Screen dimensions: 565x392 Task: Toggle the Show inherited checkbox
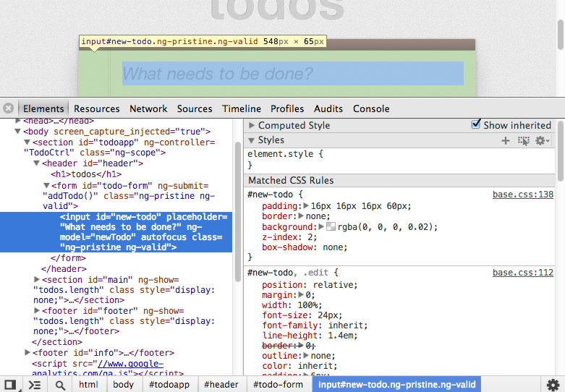tap(475, 124)
